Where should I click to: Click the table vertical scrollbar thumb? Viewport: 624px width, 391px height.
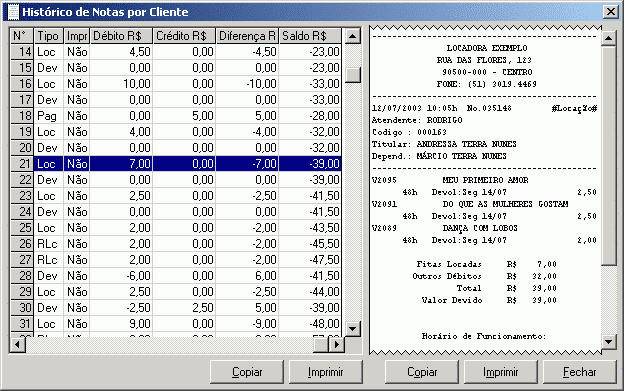tap(353, 75)
